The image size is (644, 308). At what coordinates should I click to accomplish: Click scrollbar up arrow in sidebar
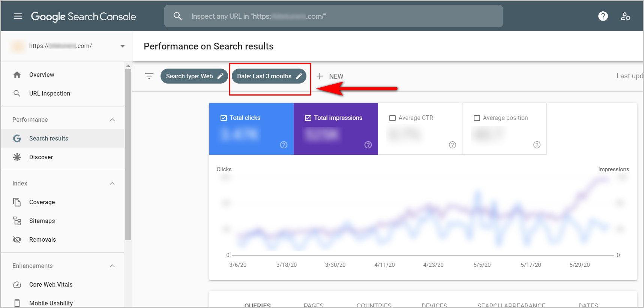point(128,66)
